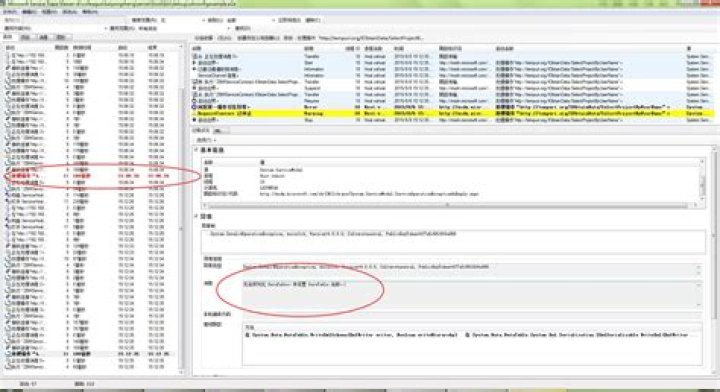Screen dimensions: 720x392
Task: Open the first (File) menu in the menu bar
Action: point(10,12)
